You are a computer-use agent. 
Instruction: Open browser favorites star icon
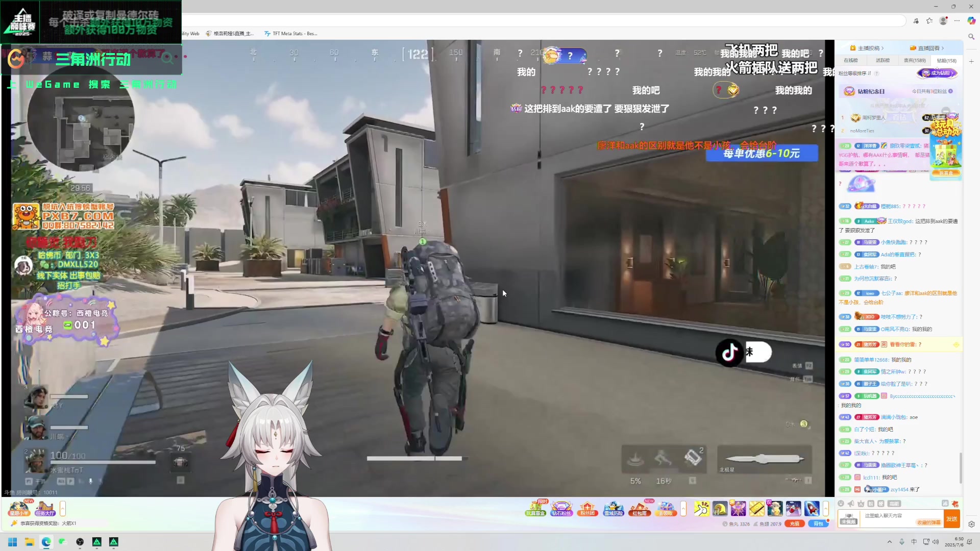point(929,21)
